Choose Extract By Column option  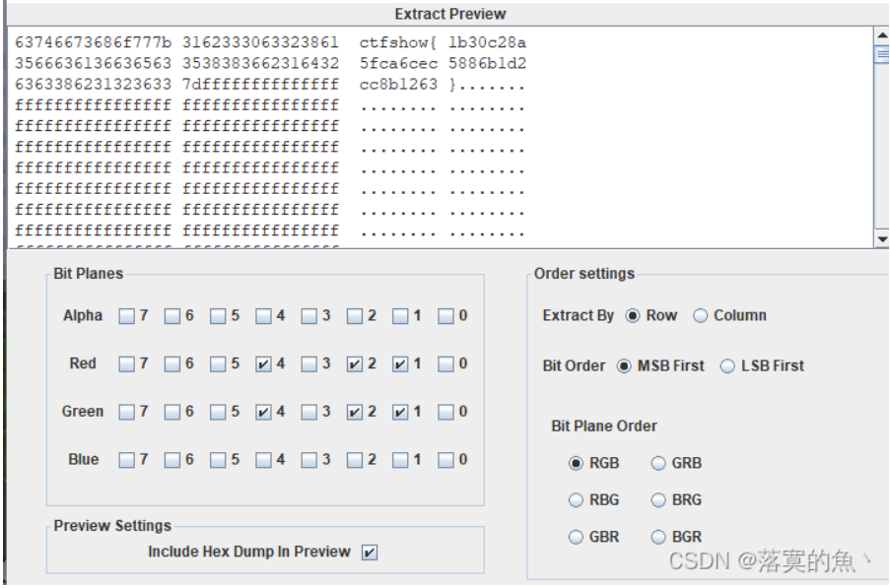tap(701, 316)
